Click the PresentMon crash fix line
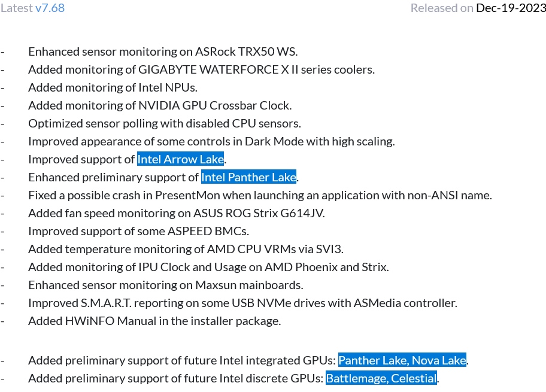This screenshot has height=392, width=546. [x=260, y=195]
